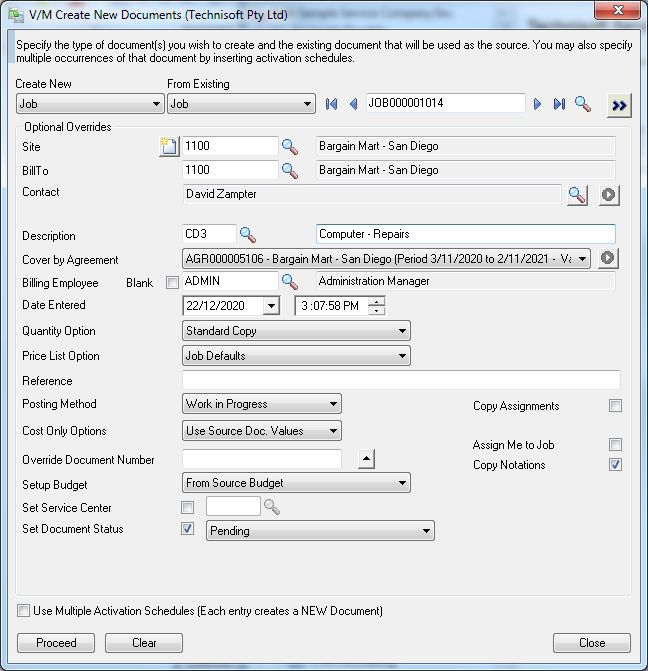Click the Computer - Repairs description field

tap(466, 234)
